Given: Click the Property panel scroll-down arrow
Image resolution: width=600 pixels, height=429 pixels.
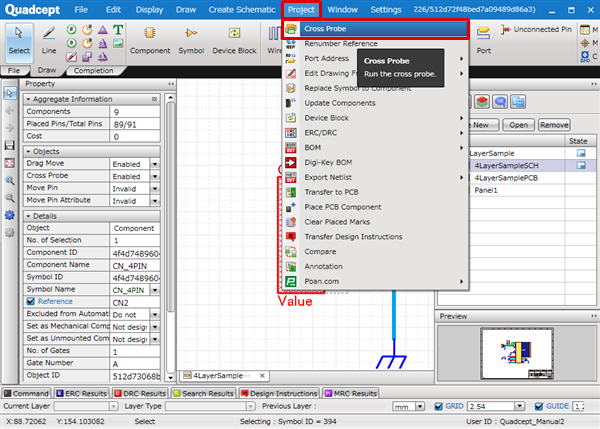Looking at the screenshot, I should point(171,377).
